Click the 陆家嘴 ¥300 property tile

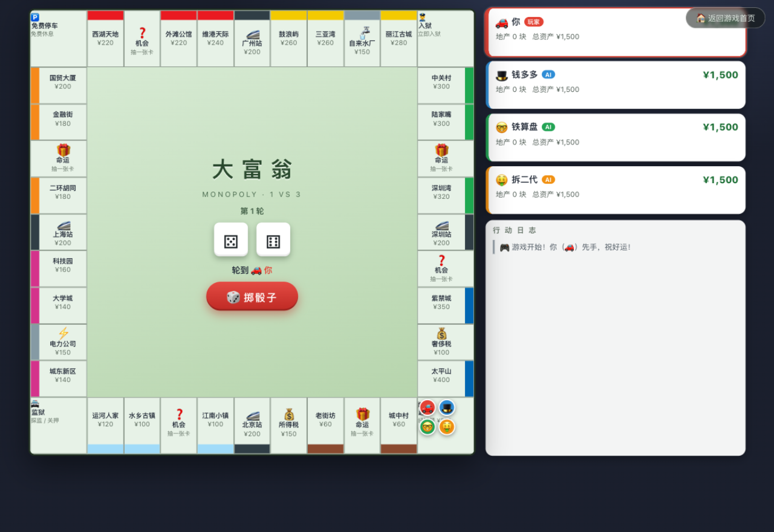(446, 122)
